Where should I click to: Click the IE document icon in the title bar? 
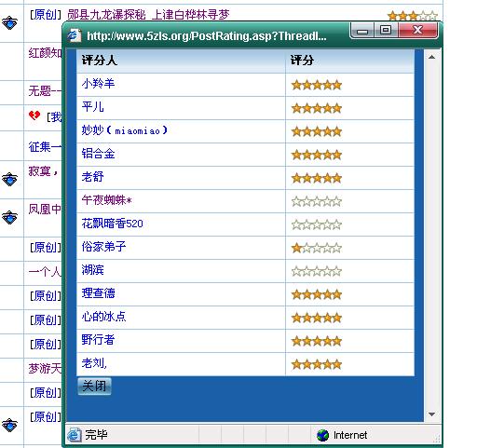pyautogui.click(x=75, y=35)
